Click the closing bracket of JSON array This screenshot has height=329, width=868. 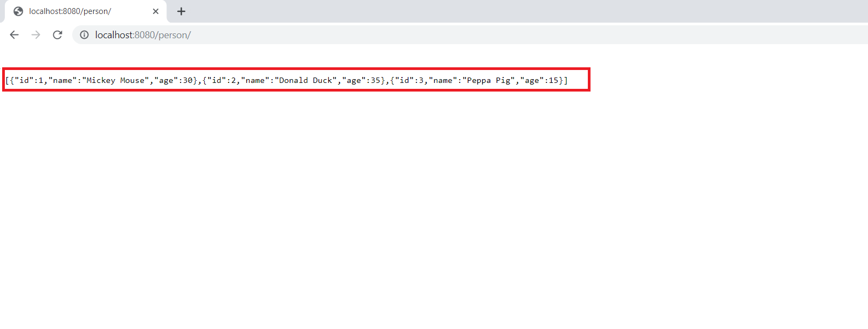(x=566, y=80)
